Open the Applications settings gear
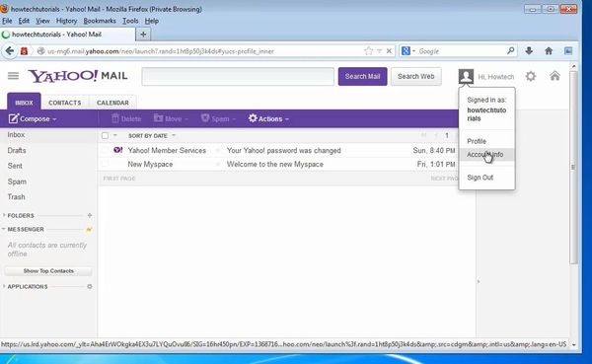The width and height of the screenshot is (592, 364). [90, 286]
